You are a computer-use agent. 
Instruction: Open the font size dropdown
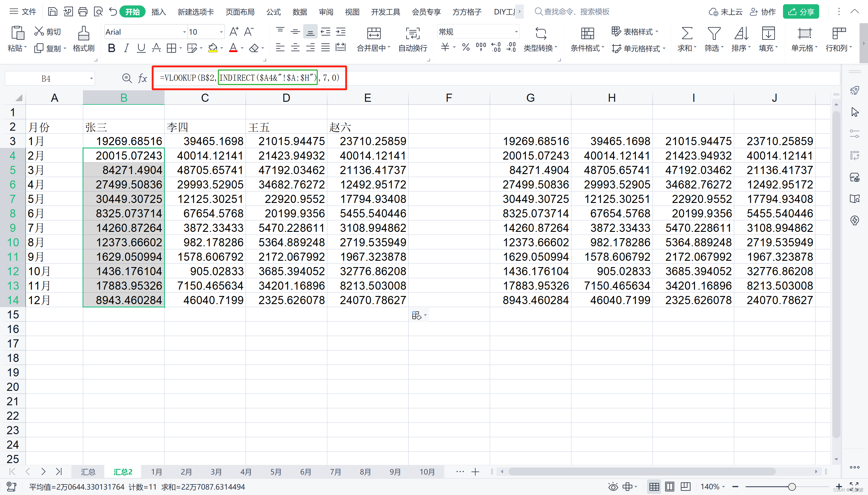pyautogui.click(x=221, y=32)
